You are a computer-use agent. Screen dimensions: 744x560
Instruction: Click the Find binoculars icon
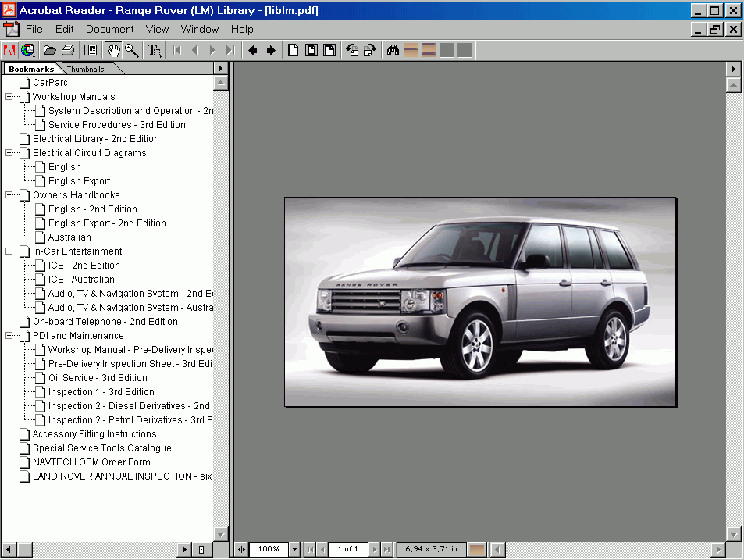(x=393, y=50)
